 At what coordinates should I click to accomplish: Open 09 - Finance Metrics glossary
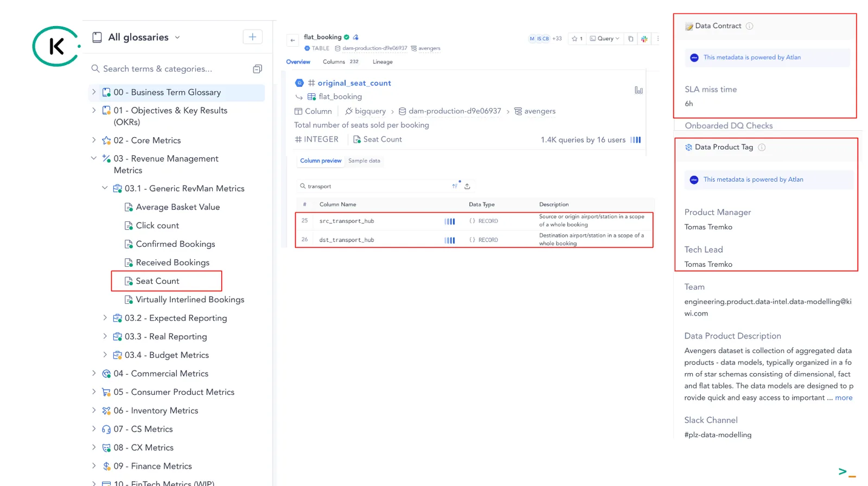pos(152,466)
